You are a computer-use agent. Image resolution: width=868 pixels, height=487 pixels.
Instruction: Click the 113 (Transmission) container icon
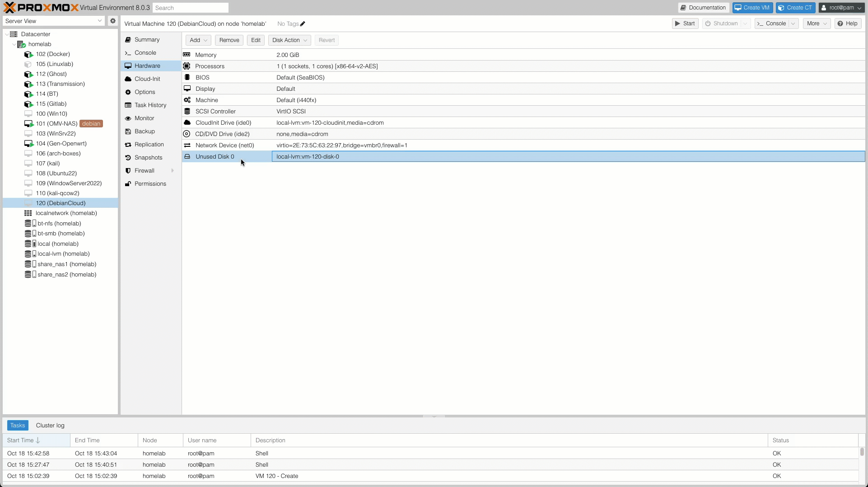click(28, 84)
